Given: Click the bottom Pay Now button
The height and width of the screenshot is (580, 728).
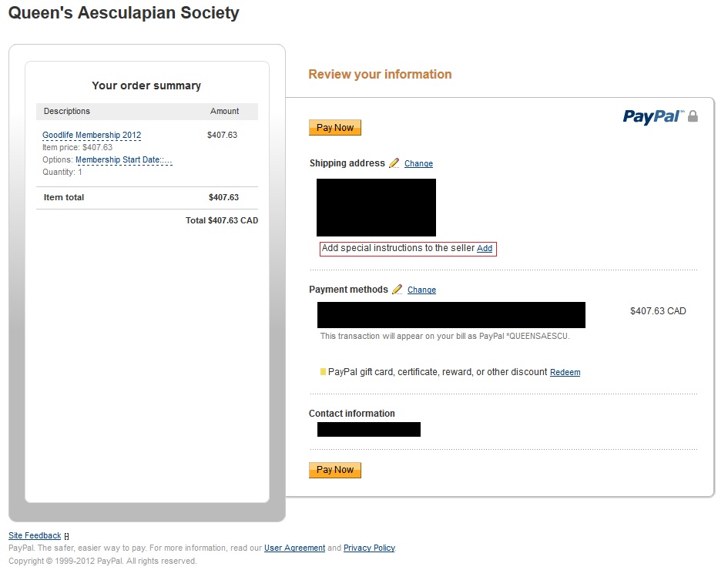Looking at the screenshot, I should pos(334,470).
